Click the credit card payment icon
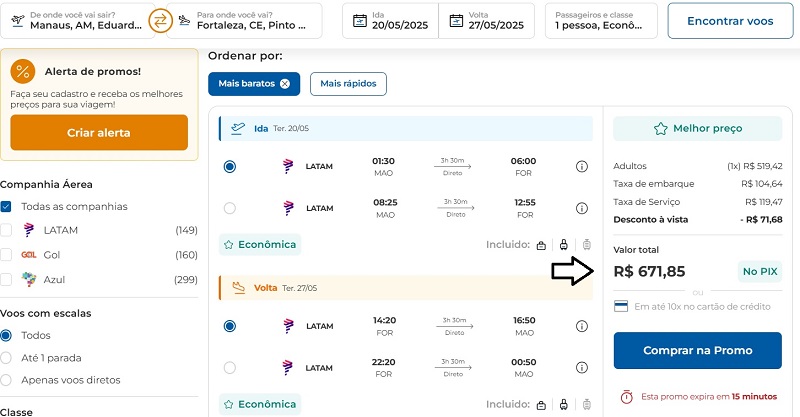Screen dimensions: 800x417 [621, 306]
